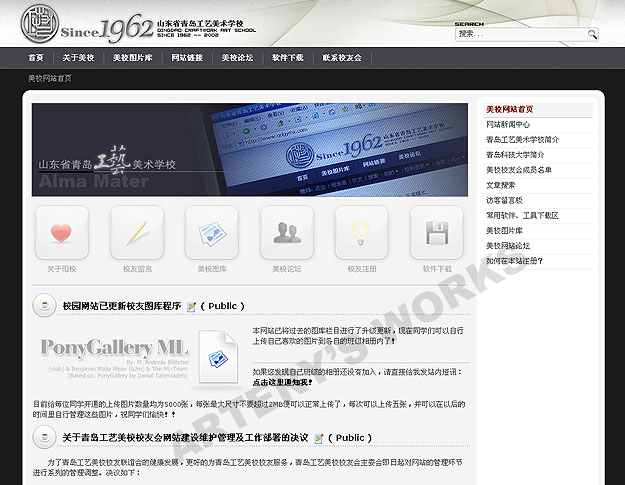Click the heart icon for 关于母校

click(61, 233)
